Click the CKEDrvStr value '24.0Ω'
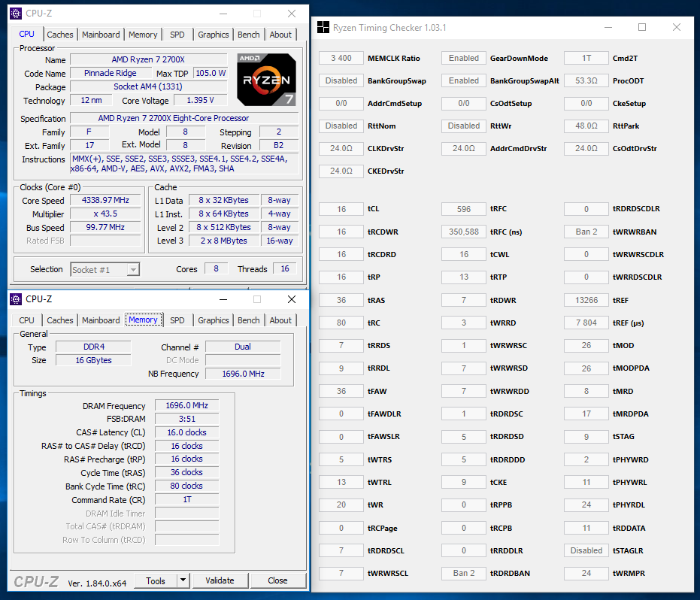Viewport: 700px width, 600px height. tap(341, 171)
